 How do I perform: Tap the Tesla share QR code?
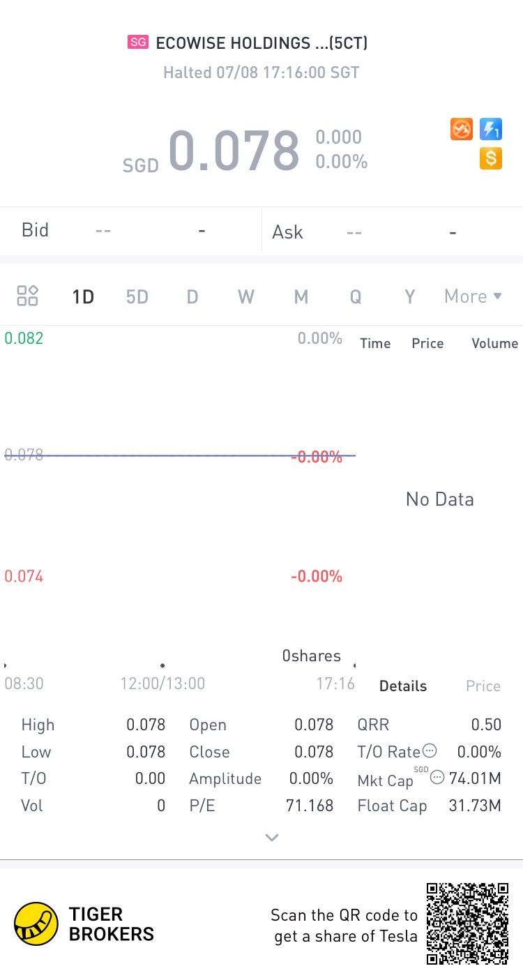[467, 924]
